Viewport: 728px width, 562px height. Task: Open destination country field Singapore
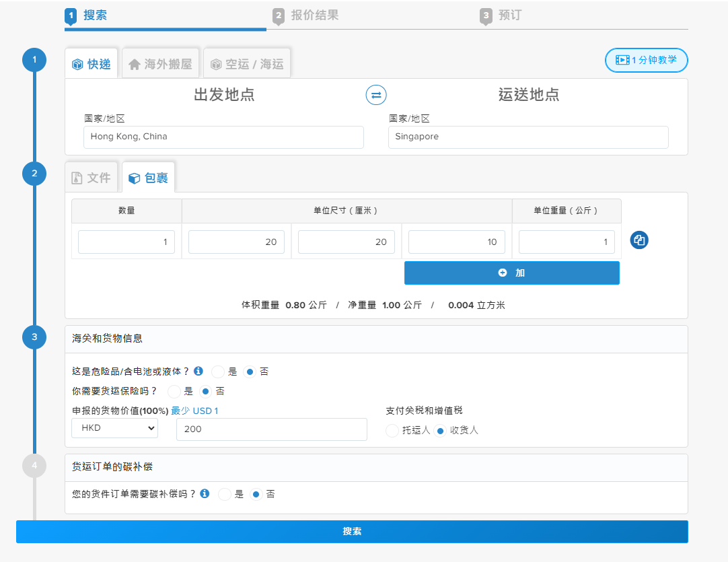coord(528,137)
